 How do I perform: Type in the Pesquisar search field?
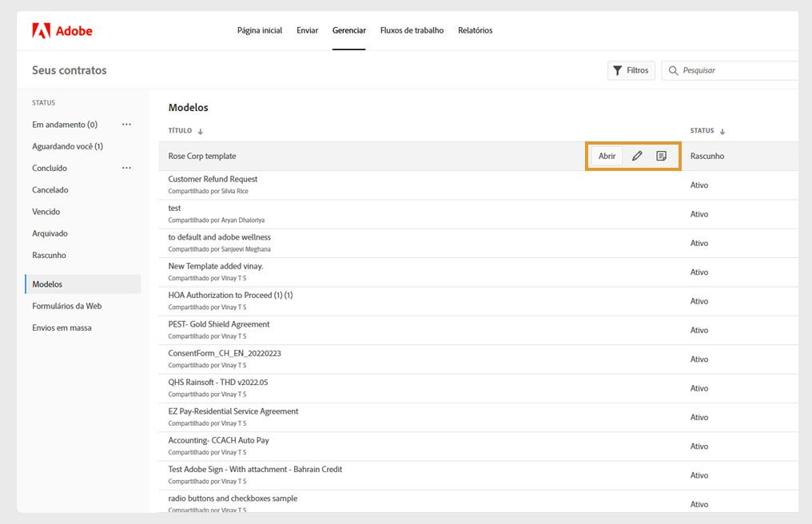coord(735,70)
